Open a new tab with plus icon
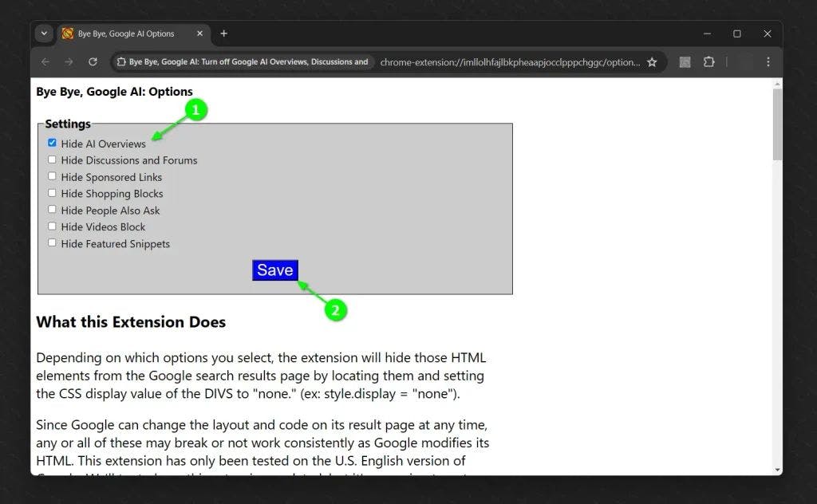The height and width of the screenshot is (504, 817). 223,33
